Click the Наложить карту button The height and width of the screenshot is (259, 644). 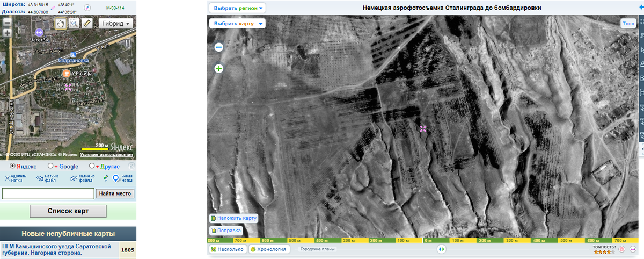234,218
